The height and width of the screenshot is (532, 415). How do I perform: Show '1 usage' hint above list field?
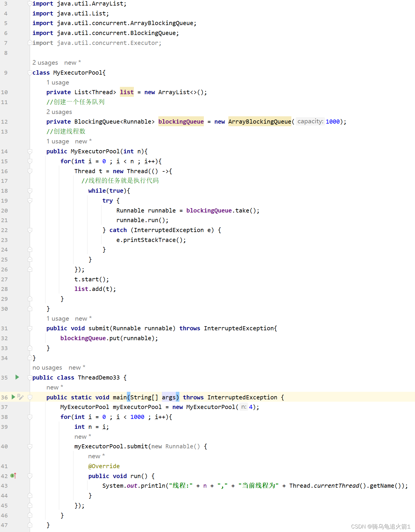pyautogui.click(x=58, y=82)
